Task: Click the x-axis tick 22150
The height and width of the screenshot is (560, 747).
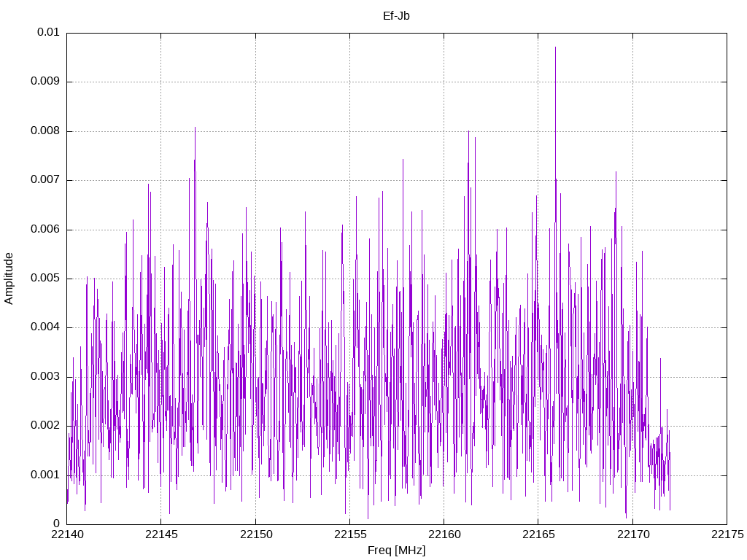Action: tap(255, 534)
